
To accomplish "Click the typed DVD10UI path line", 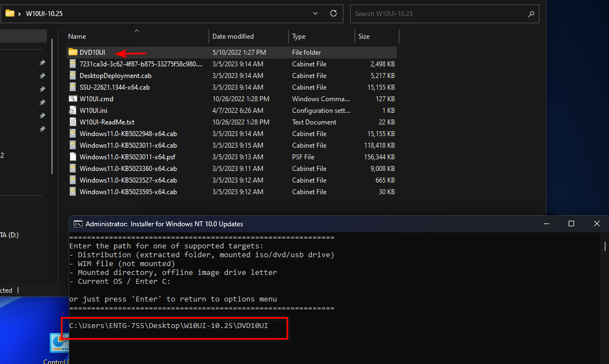I will pyautogui.click(x=169, y=325).
